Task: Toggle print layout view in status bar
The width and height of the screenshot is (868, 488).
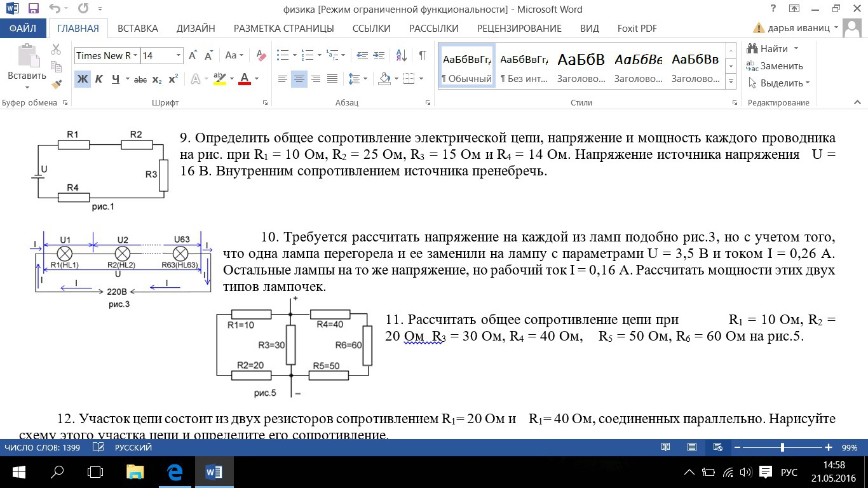Action: pos(692,447)
